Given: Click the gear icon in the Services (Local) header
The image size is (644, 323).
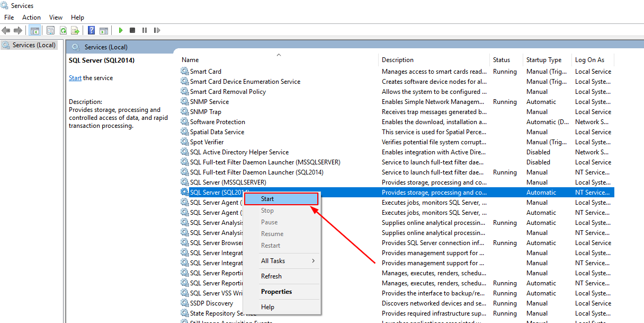Looking at the screenshot, I should (x=76, y=47).
